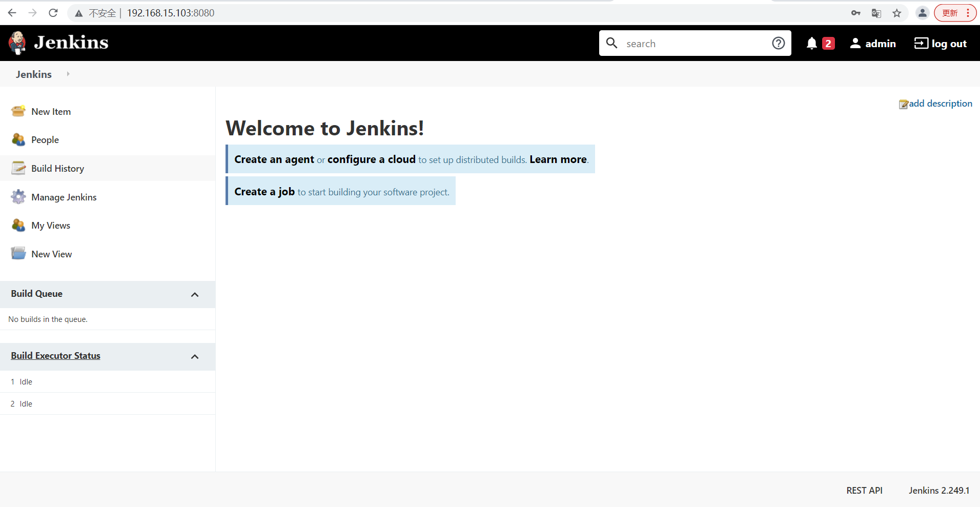Click the Jenkins breadcrumb link
Image resolution: width=980 pixels, height=507 pixels.
click(34, 74)
